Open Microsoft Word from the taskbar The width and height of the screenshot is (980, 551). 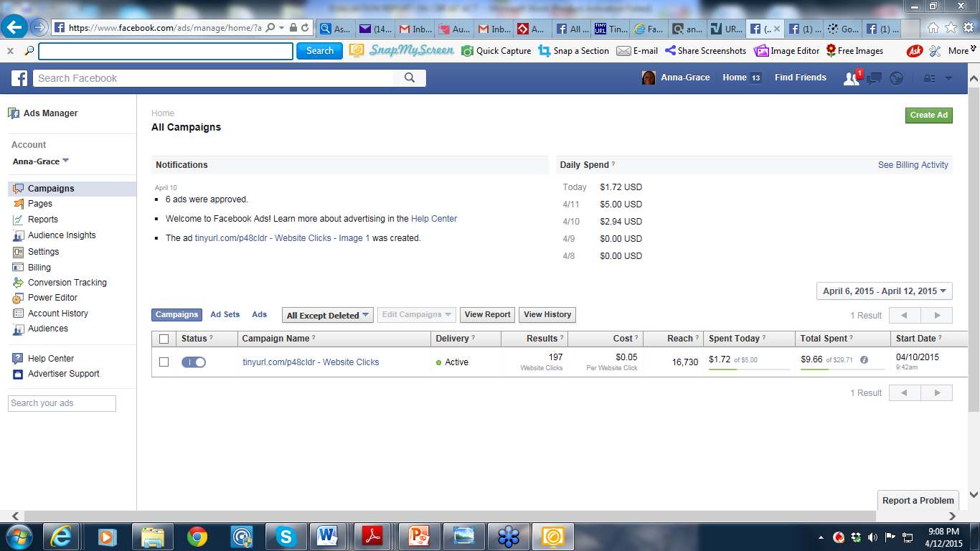(x=327, y=537)
